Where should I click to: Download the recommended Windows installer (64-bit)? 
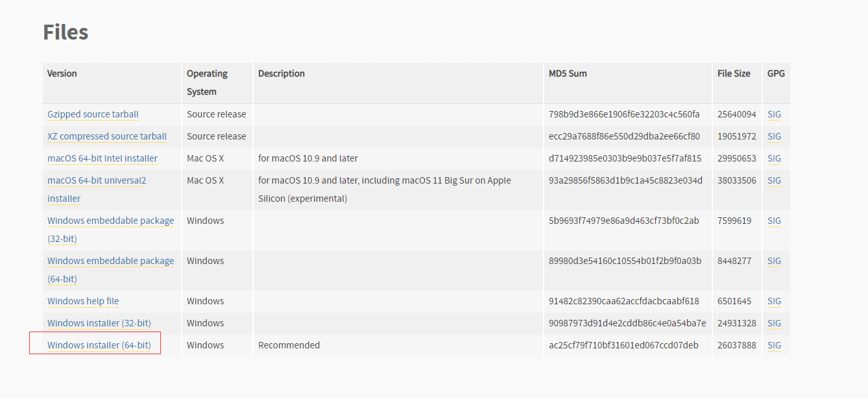click(99, 345)
